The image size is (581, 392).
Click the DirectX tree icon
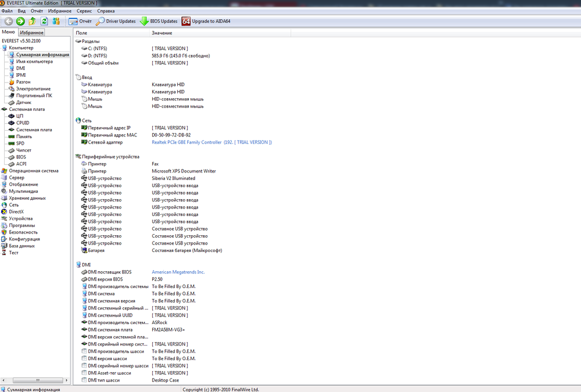point(4,212)
